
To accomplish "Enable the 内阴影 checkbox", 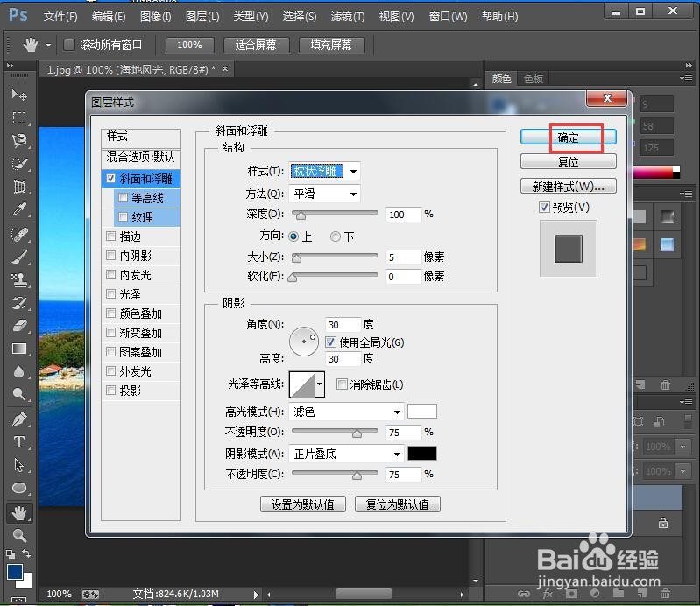I will 110,255.
